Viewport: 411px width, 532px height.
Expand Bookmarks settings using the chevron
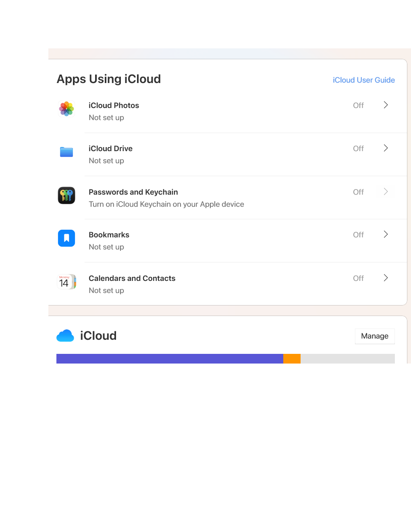386,234
